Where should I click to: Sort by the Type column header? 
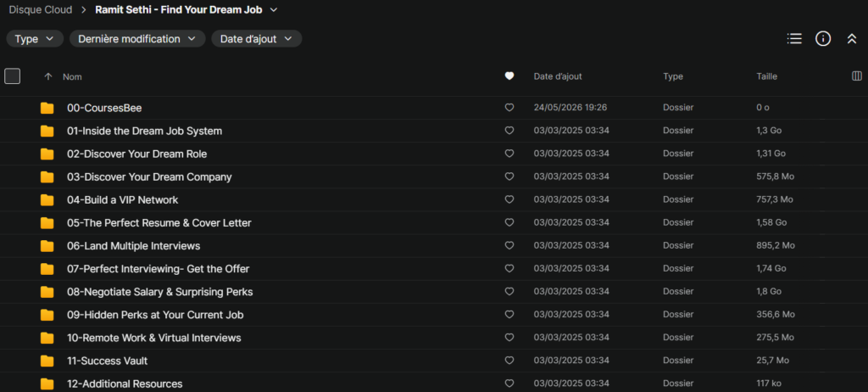(x=672, y=76)
